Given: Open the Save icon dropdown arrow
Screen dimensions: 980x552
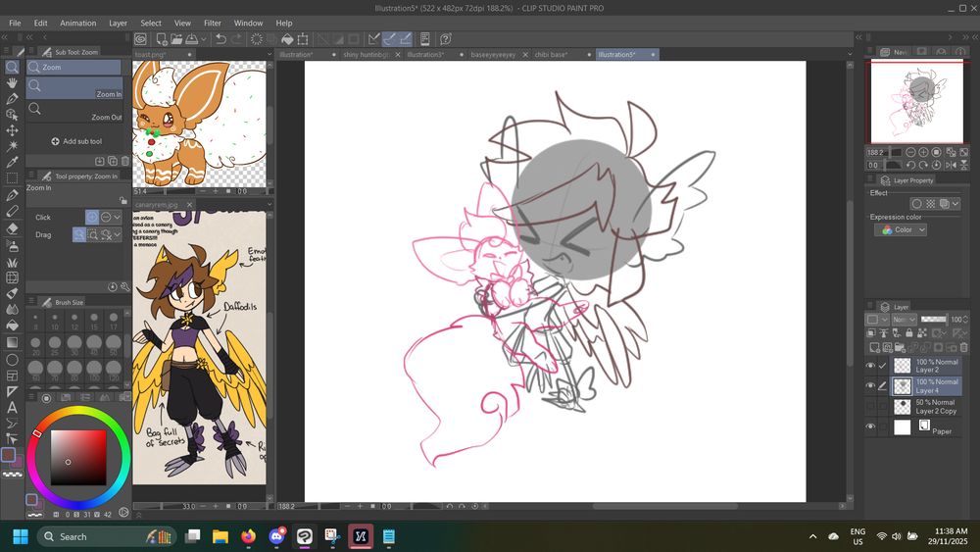Looking at the screenshot, I should 203,39.
